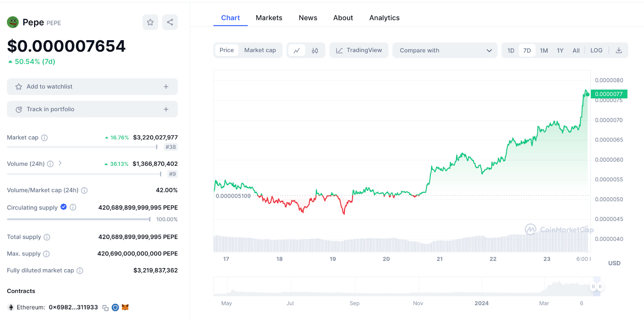Select Price chart mode
Image resolution: width=644 pixels, height=321 pixels.
(x=227, y=50)
